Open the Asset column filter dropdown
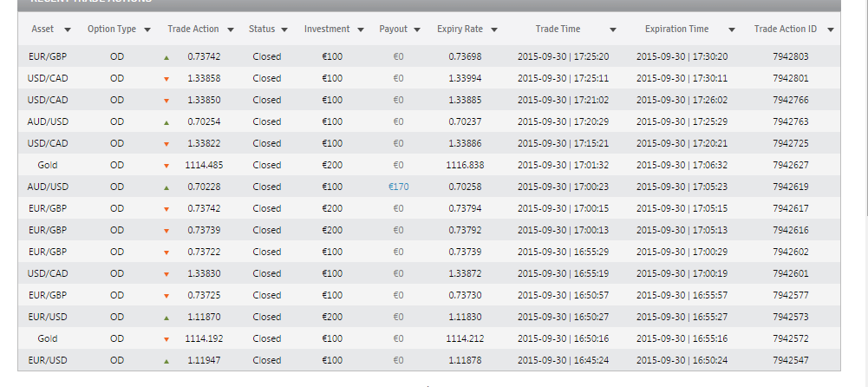This screenshot has height=387, width=868. [68, 30]
